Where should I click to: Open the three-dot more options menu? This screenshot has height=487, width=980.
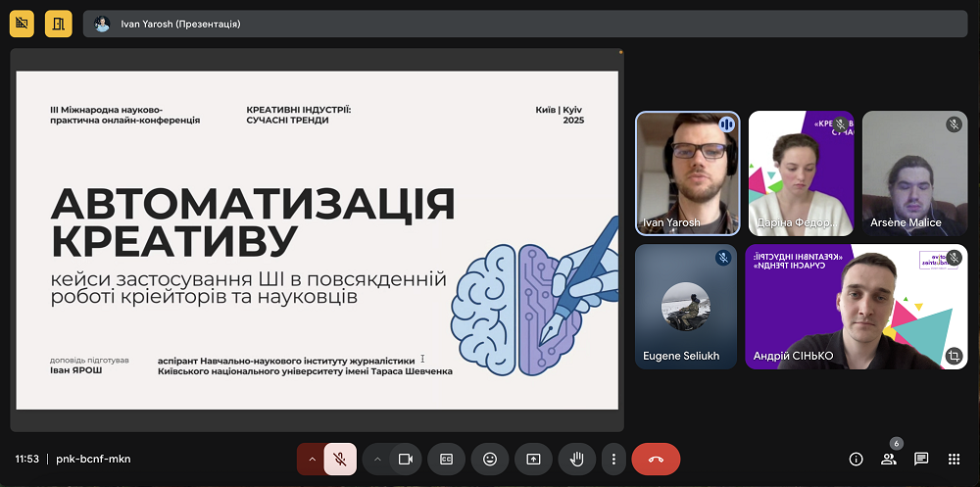pyautogui.click(x=613, y=459)
